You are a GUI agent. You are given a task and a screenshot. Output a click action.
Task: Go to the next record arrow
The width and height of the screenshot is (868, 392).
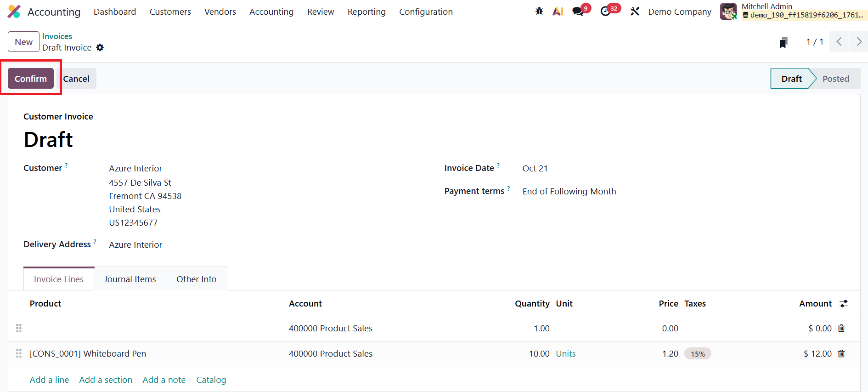(858, 42)
